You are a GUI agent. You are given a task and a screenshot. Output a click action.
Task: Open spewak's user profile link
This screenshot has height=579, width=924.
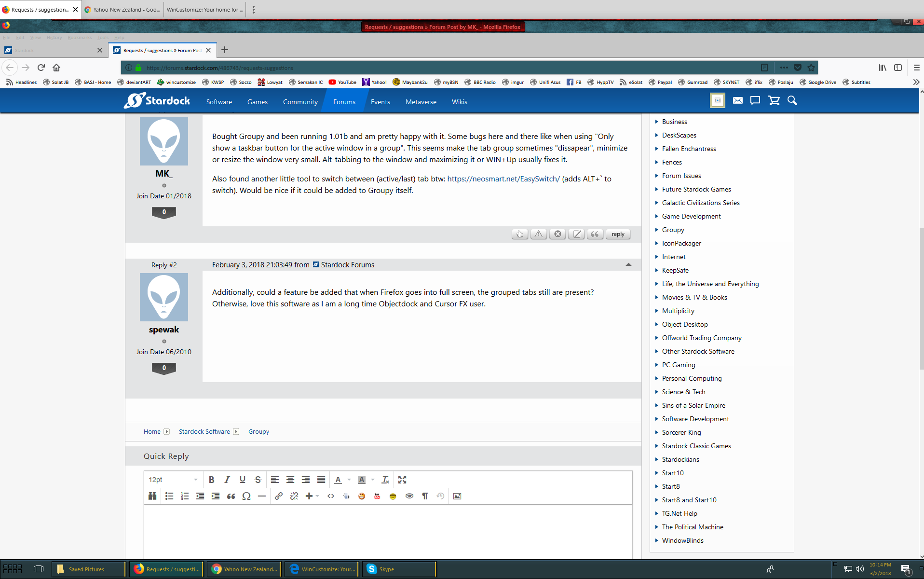pos(164,330)
